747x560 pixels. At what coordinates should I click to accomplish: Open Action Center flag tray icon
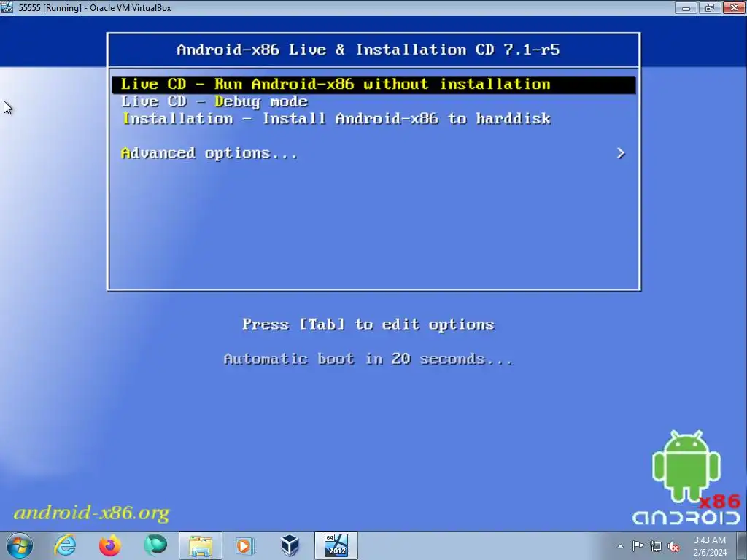tap(638, 546)
